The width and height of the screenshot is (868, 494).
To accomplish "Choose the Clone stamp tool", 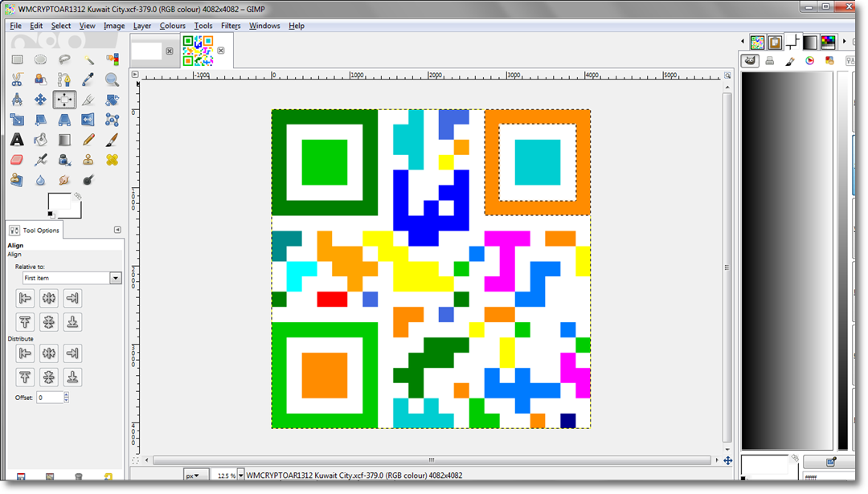I will pos(88,160).
